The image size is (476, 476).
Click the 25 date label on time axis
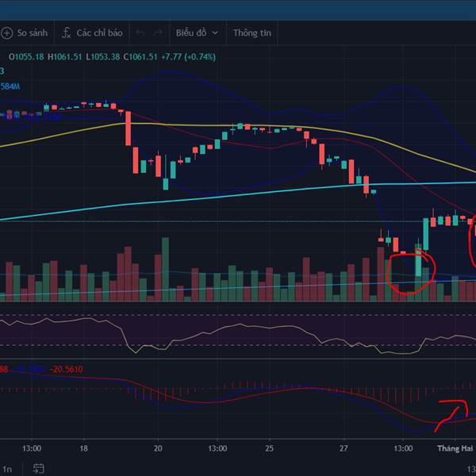point(269,448)
